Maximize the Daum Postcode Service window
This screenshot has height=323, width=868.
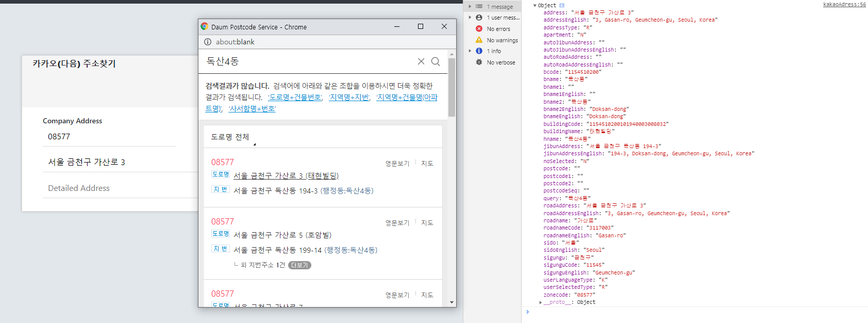pos(421,26)
